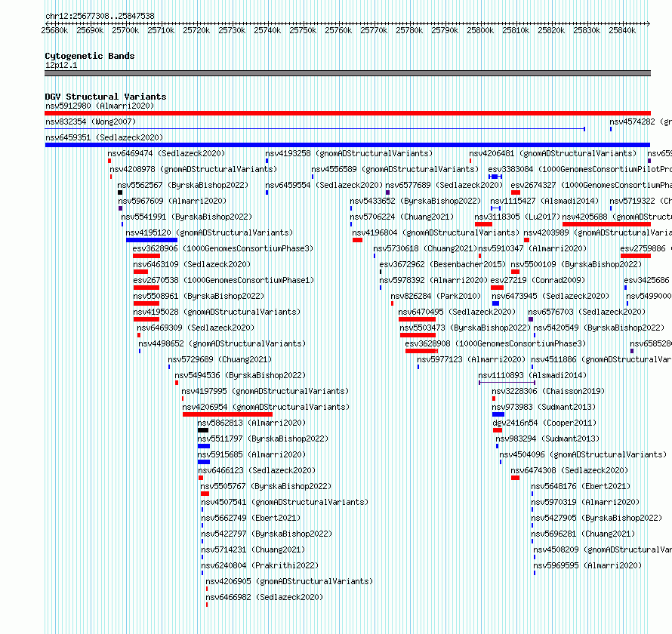
Task: Click nsv5562567 (ByrskaBishop2022) label
Action: pyautogui.click(x=183, y=185)
